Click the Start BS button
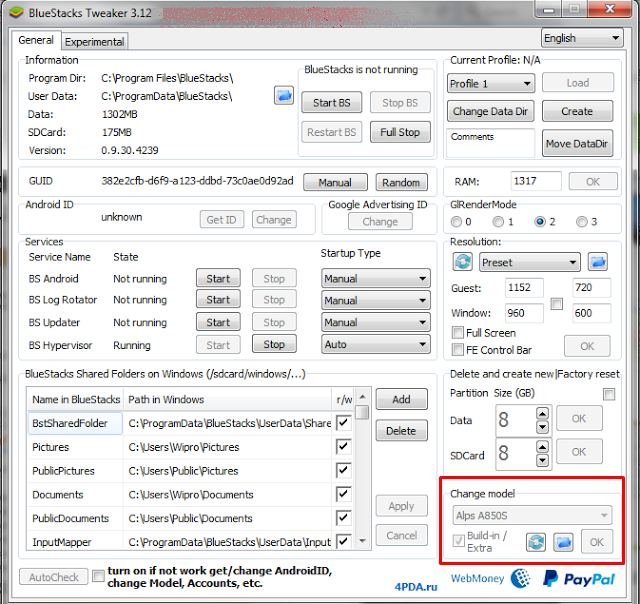Viewport: 640px width, 604px height. coord(331,102)
